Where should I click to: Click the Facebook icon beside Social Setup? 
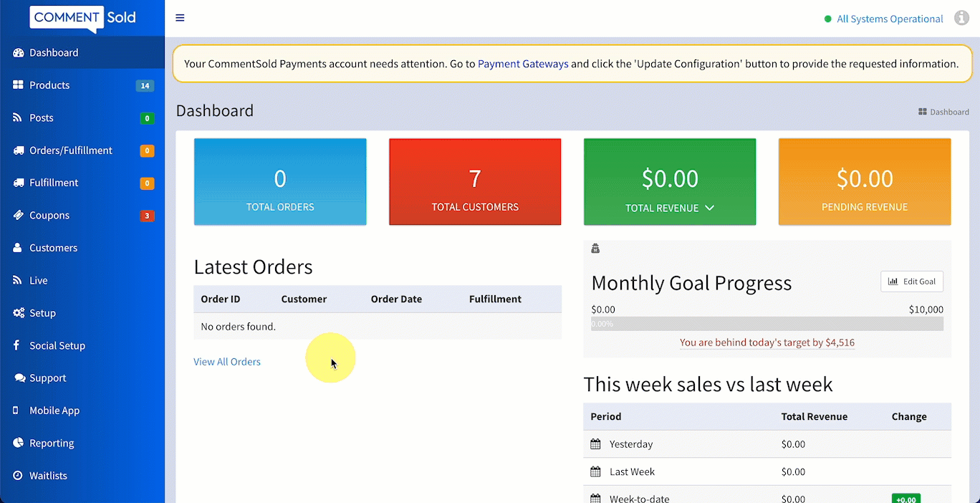point(16,345)
